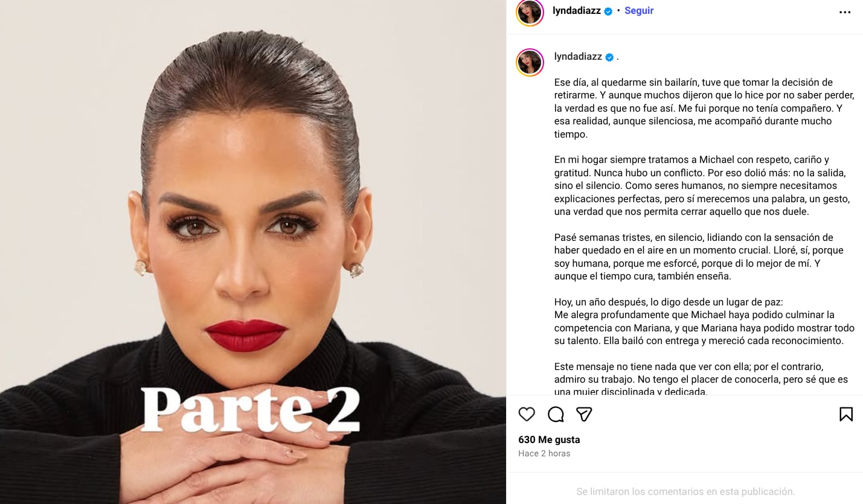
Task: Click the lyndadiazz username above the caption
Action: point(578,56)
